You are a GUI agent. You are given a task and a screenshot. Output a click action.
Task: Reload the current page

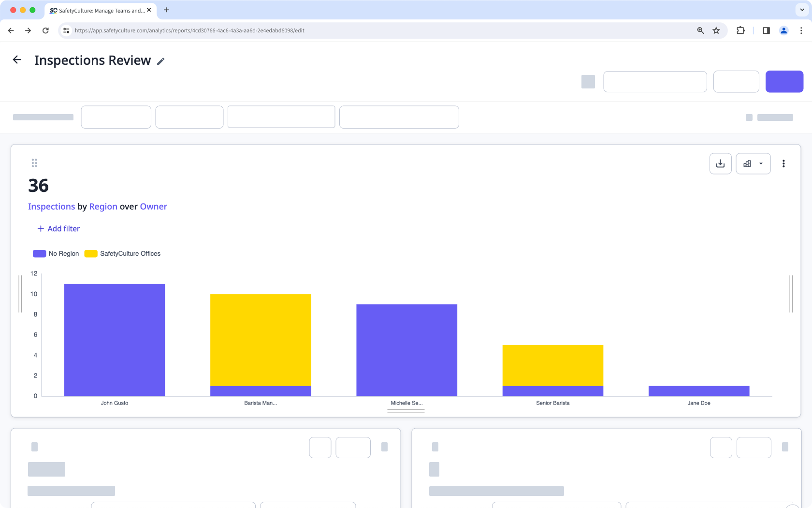(45, 30)
